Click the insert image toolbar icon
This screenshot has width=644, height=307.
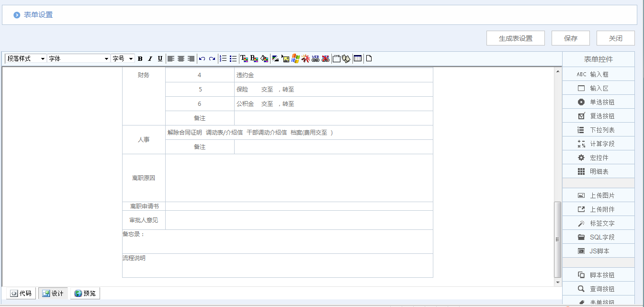point(286,58)
